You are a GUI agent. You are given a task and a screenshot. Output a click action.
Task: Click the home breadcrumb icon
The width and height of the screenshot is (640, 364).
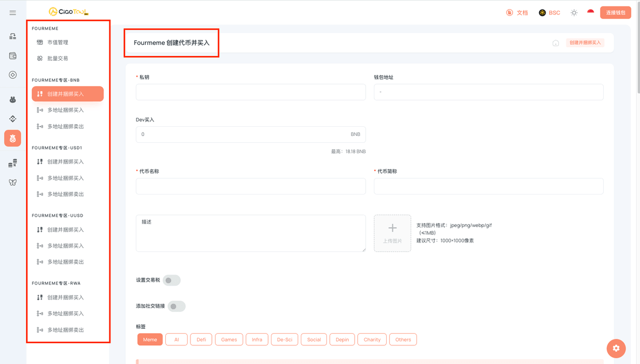point(556,43)
